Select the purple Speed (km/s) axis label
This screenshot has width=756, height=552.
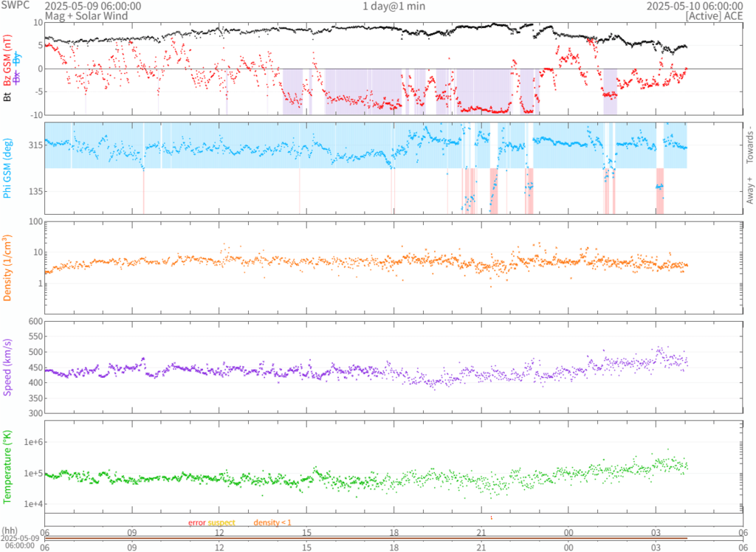(x=9, y=366)
